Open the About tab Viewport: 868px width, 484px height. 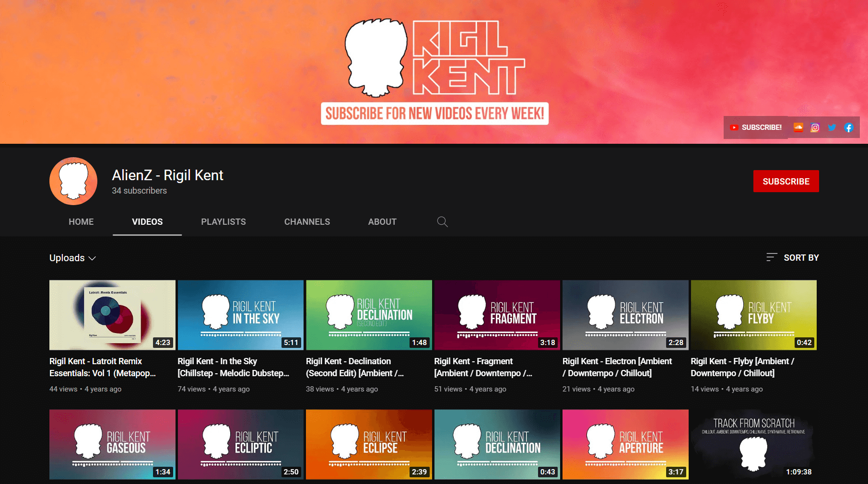[x=382, y=222]
